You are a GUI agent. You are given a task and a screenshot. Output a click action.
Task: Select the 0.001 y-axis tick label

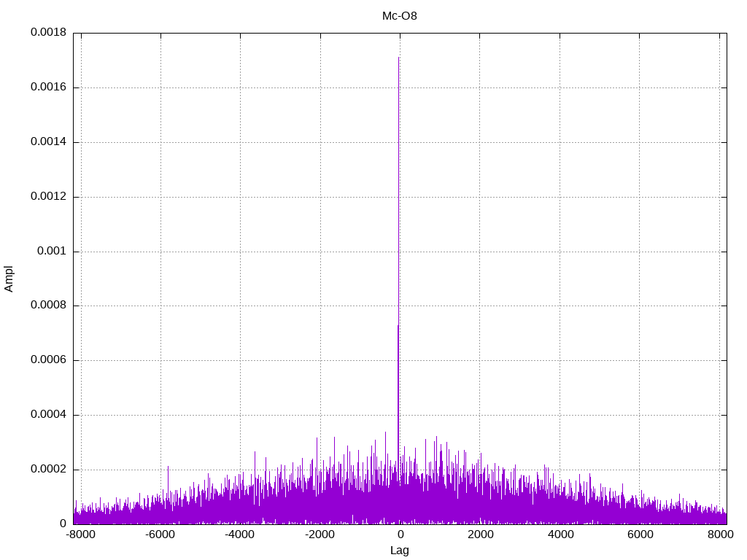coord(52,252)
